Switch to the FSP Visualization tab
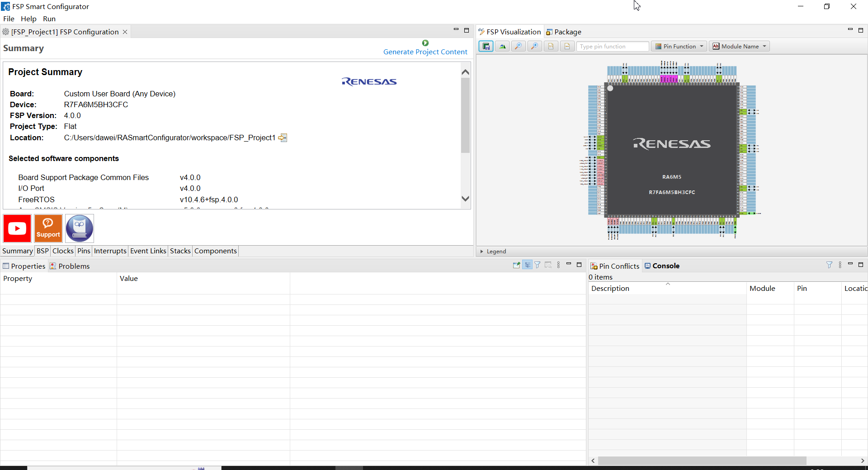 pyautogui.click(x=509, y=32)
